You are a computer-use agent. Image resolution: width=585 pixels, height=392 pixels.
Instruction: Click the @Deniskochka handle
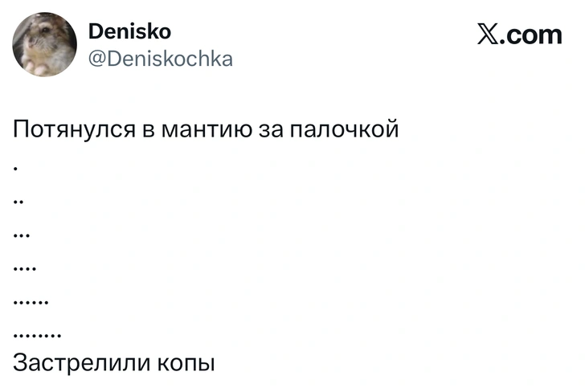158,58
